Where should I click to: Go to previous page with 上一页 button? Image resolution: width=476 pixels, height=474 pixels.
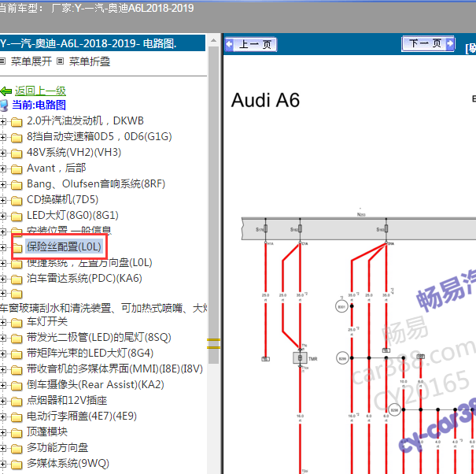(251, 44)
